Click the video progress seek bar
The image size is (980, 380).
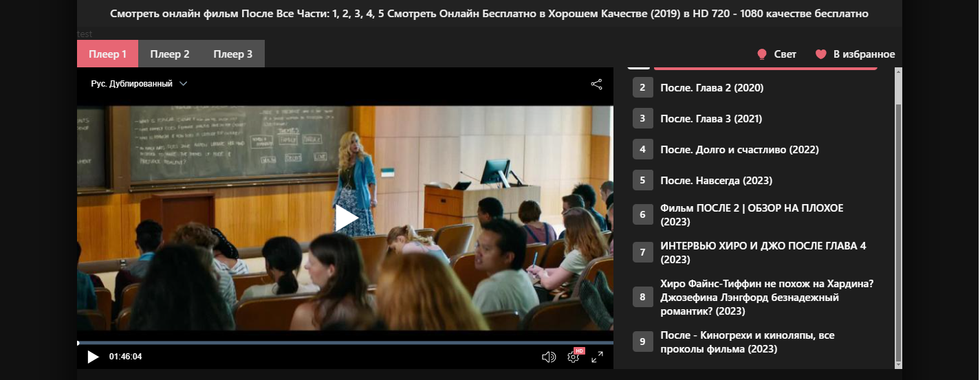[345, 342]
